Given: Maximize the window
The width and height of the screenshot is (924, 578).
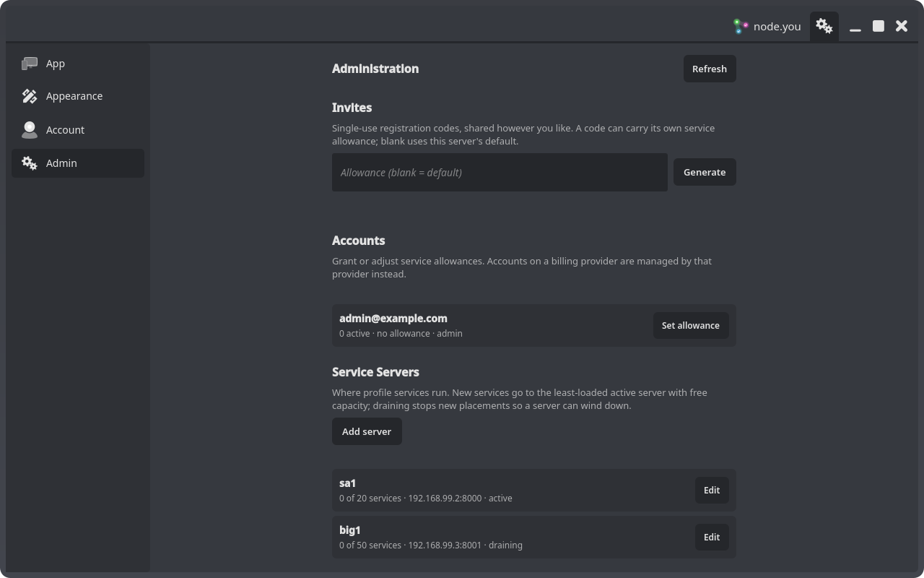Looking at the screenshot, I should point(879,26).
